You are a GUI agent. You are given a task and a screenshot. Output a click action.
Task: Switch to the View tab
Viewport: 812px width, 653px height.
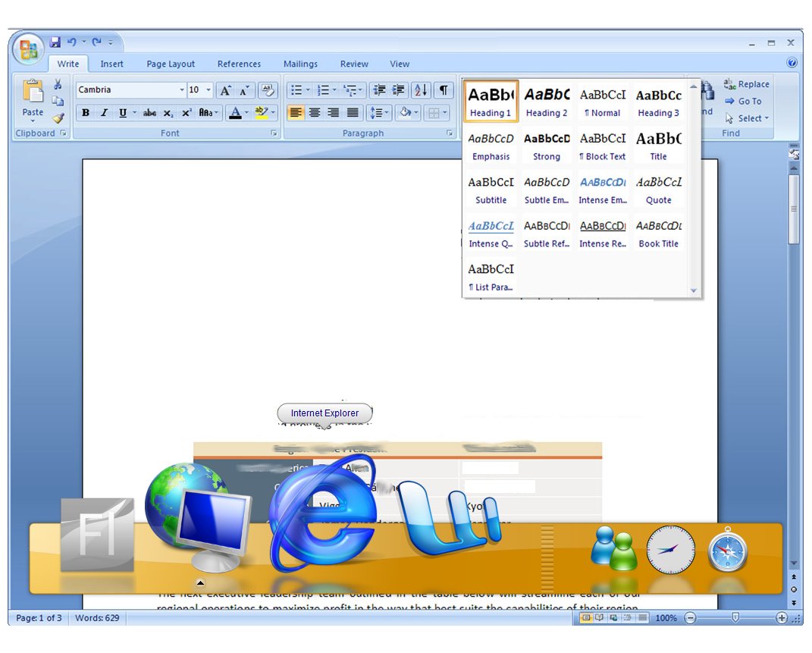click(400, 64)
